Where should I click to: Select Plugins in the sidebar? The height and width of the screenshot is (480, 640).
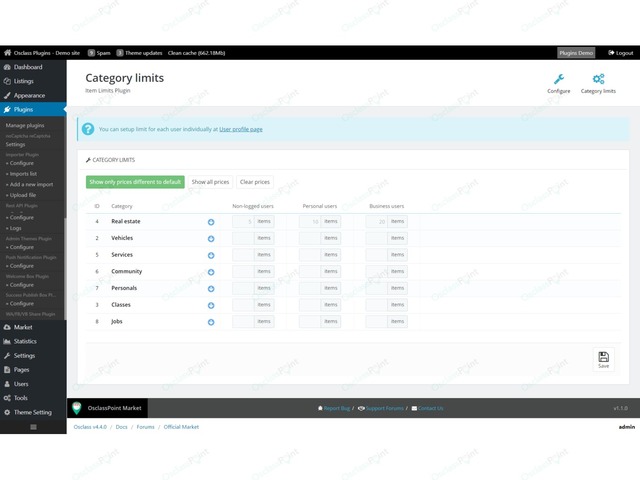coord(33,109)
